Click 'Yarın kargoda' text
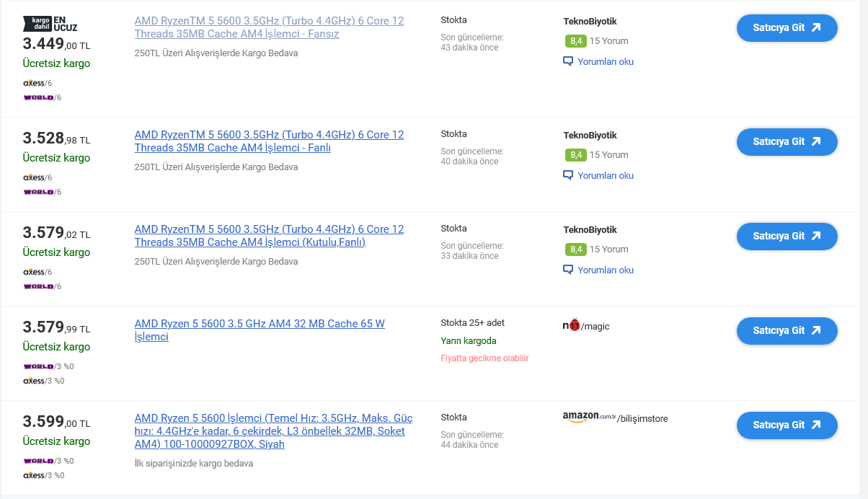This screenshot has width=868, height=499. point(469,341)
